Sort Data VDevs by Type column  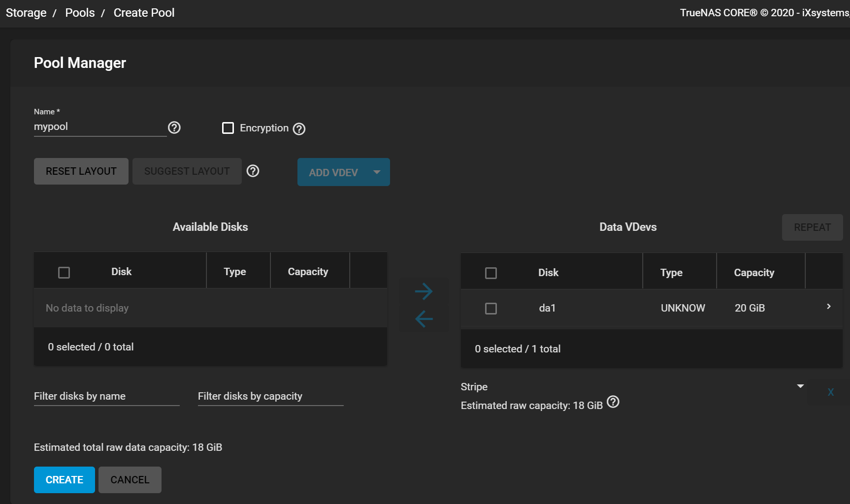pos(671,273)
